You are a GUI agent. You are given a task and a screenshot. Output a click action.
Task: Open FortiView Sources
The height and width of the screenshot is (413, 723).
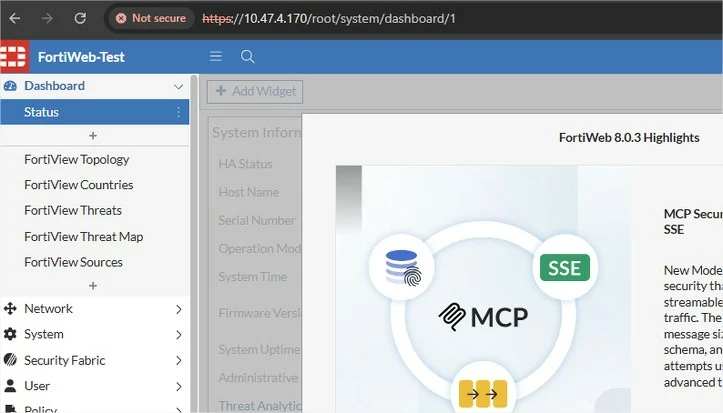pyautogui.click(x=73, y=262)
